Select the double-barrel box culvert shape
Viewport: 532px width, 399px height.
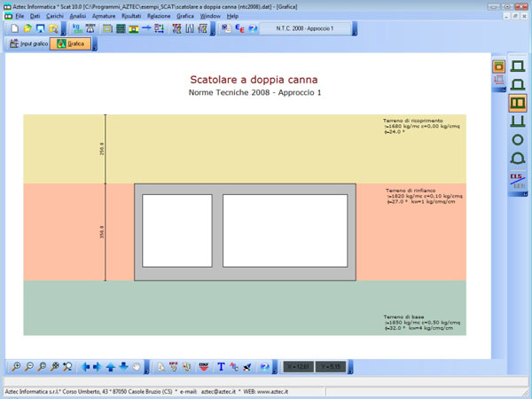tap(518, 103)
